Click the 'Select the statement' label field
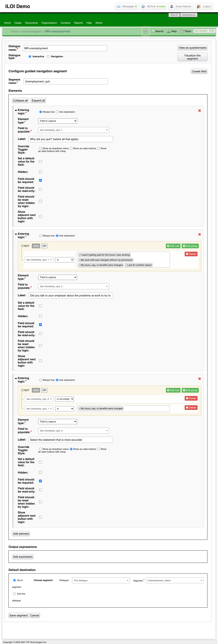Image resolution: width=218 pixels, height=644 pixels. coord(71,440)
